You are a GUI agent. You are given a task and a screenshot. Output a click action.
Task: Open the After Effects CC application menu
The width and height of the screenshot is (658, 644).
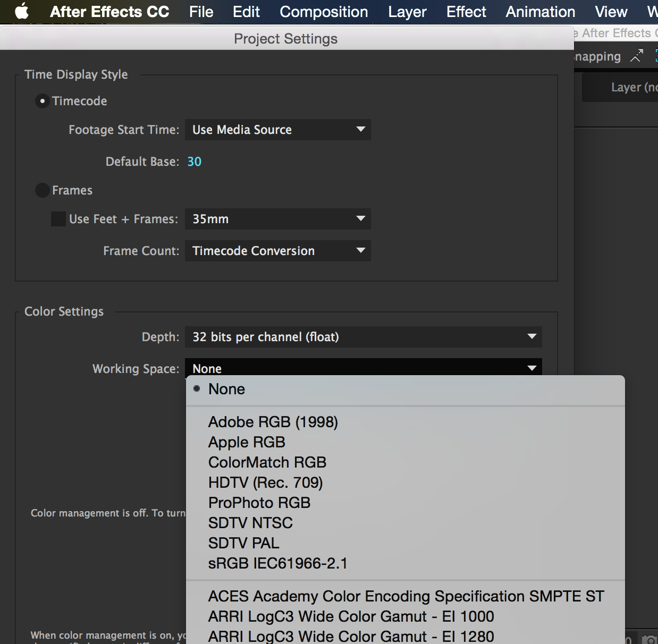click(x=109, y=12)
